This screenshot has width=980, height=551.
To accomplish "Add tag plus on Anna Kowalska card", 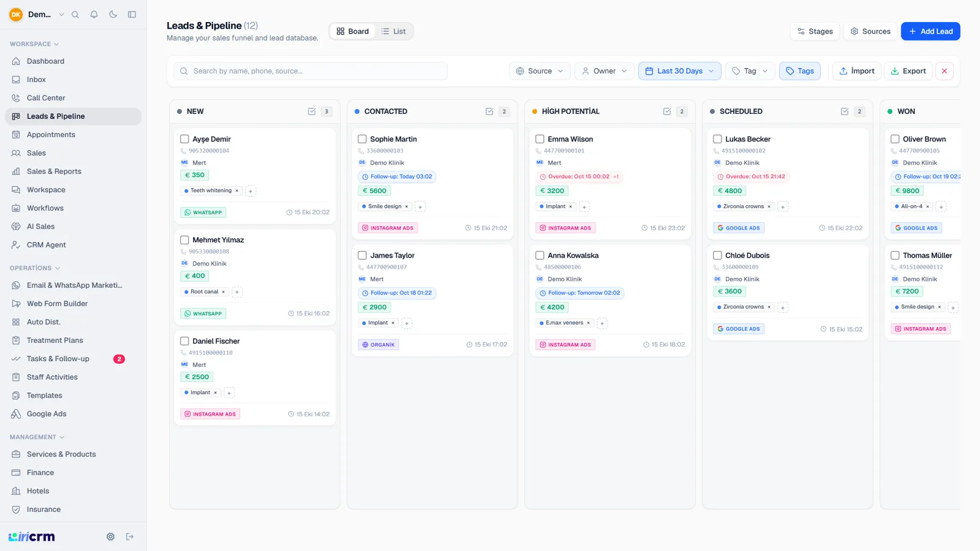I will click(602, 323).
